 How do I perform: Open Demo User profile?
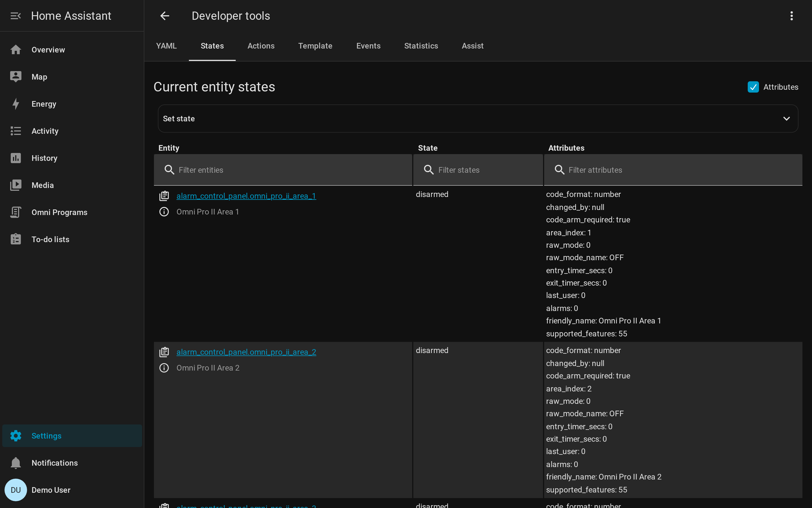(72, 490)
